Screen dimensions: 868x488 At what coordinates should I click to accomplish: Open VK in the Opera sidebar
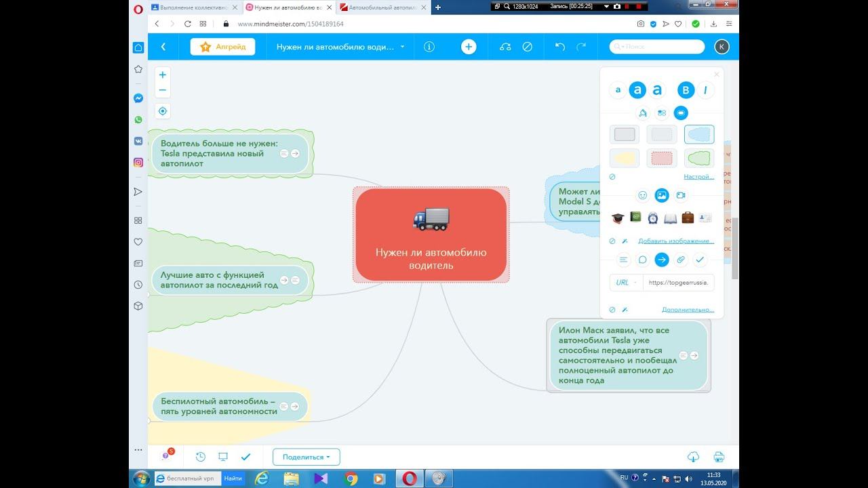[x=138, y=141]
